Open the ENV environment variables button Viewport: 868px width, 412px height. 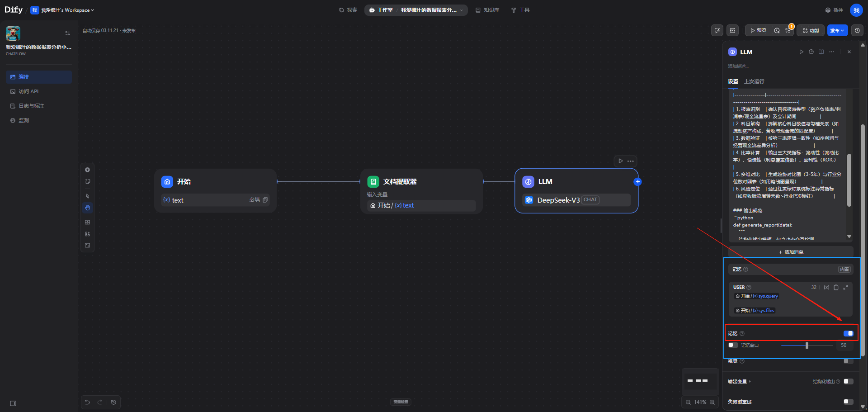732,30
